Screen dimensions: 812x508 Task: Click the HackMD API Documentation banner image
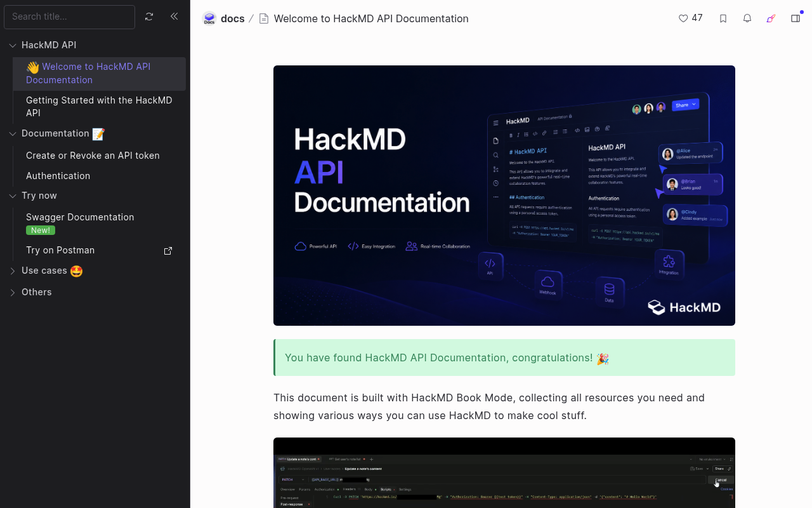(x=504, y=196)
